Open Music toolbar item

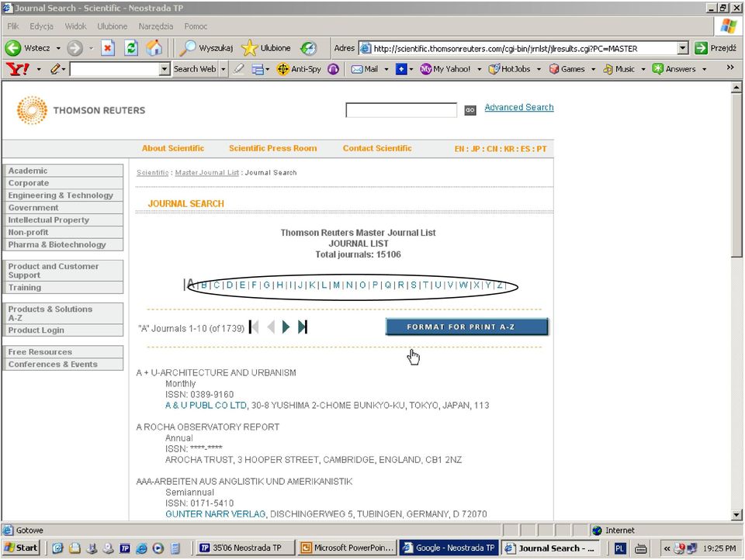point(619,69)
